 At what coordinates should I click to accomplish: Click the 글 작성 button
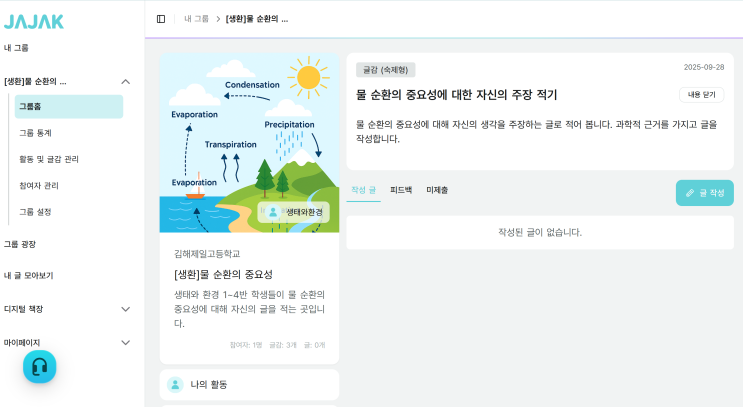click(x=705, y=193)
